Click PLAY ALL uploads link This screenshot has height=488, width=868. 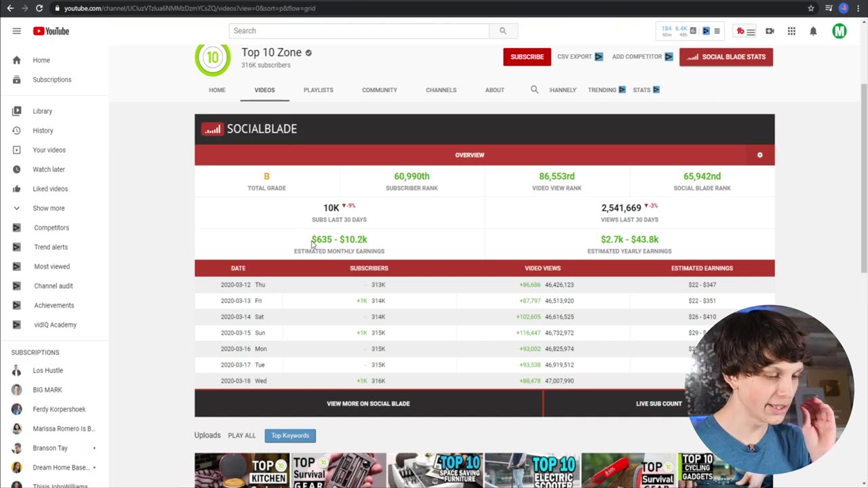coord(241,436)
